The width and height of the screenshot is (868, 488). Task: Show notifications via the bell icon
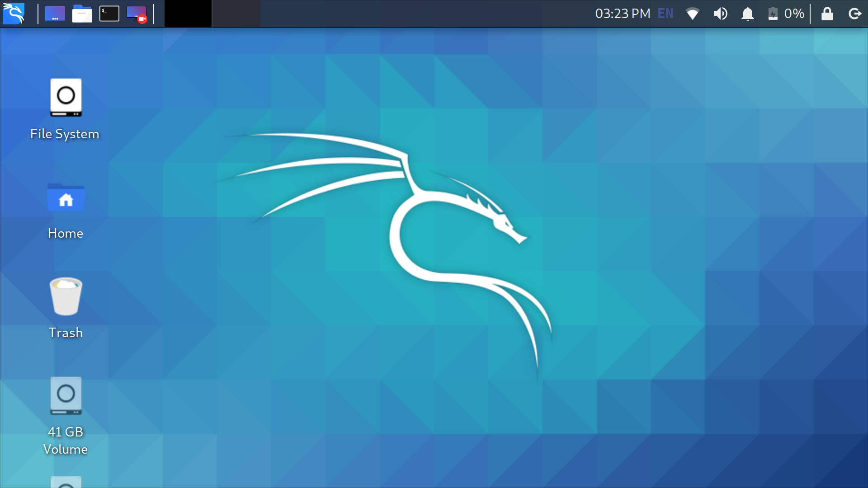pos(748,14)
